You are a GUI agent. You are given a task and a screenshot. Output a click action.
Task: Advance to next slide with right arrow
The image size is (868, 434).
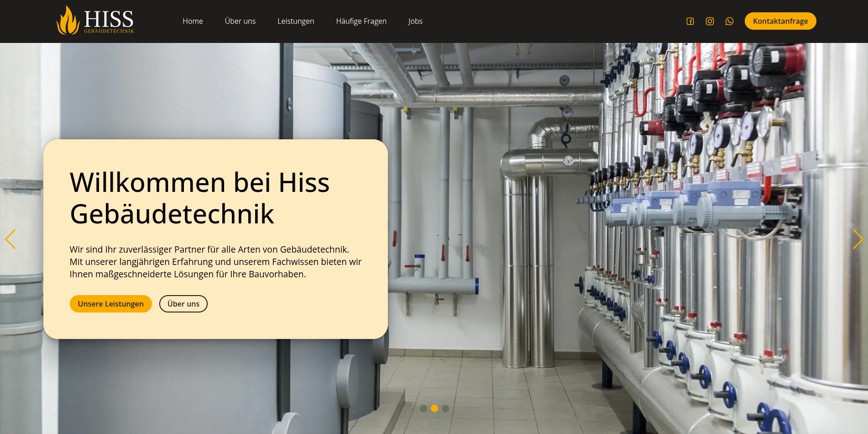[x=857, y=239]
